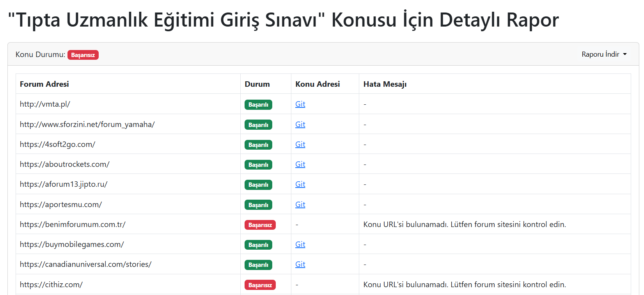Image resolution: width=644 pixels, height=295 pixels.
Task: Follow the Git link for 4soft2go.com
Action: (x=300, y=145)
